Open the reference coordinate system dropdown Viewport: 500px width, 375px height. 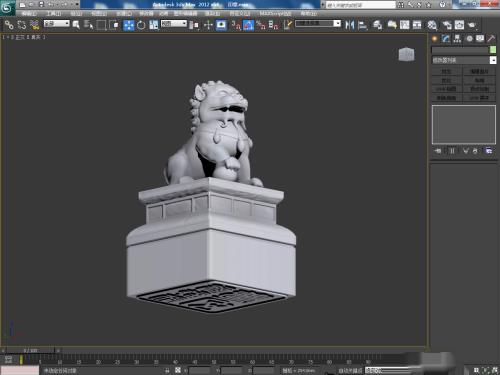174,23
